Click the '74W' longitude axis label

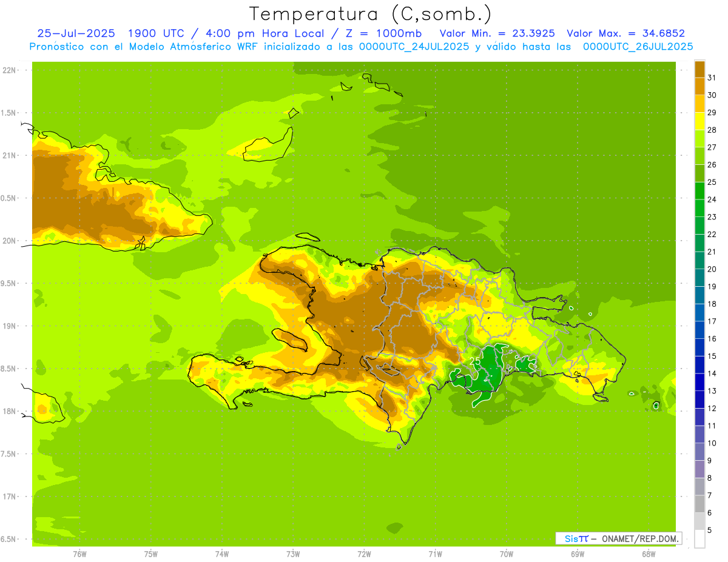tap(222, 554)
